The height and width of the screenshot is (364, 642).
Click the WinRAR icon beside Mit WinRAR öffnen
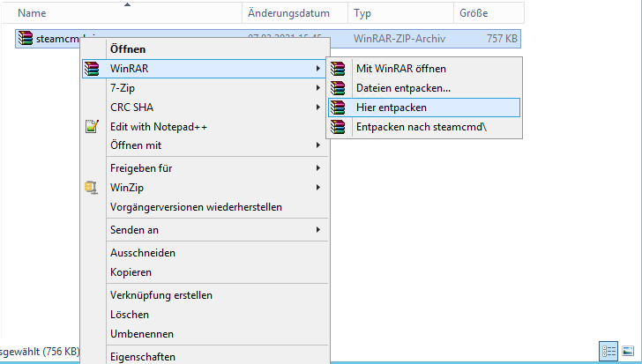(337, 68)
